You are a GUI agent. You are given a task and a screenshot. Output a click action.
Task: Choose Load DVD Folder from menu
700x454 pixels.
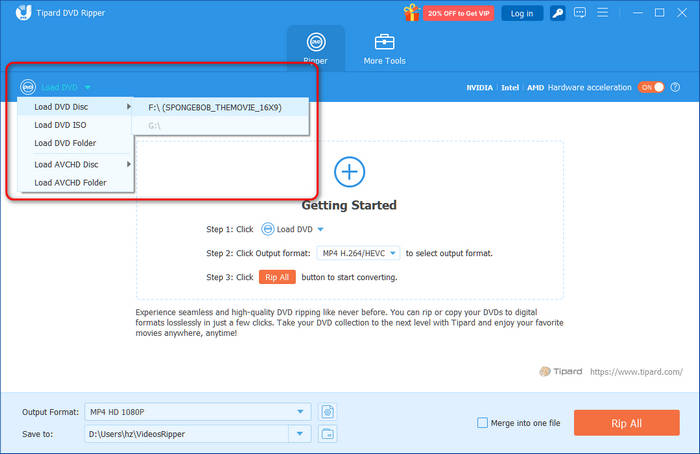[x=75, y=143]
